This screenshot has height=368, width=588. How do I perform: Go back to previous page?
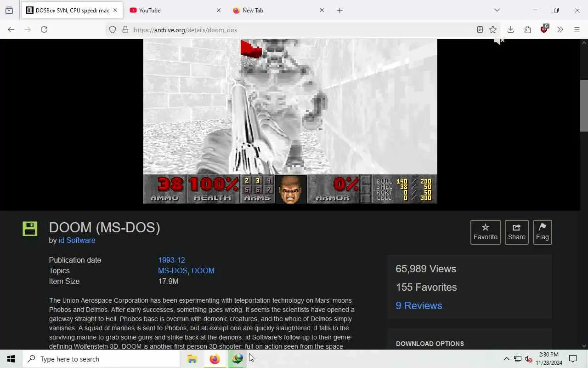point(11,29)
